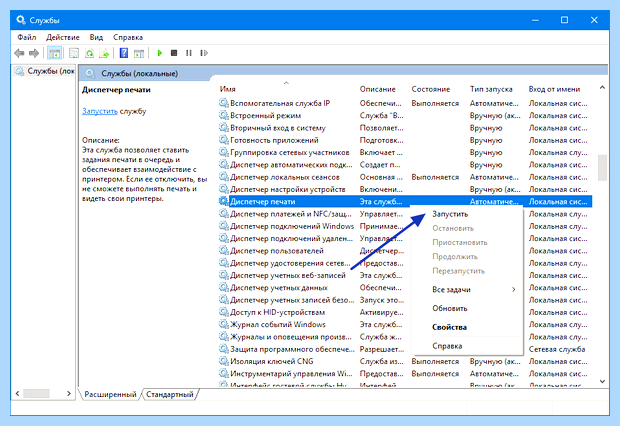Switch to the Расширенный tab
The width and height of the screenshot is (620, 426).
pos(110,394)
